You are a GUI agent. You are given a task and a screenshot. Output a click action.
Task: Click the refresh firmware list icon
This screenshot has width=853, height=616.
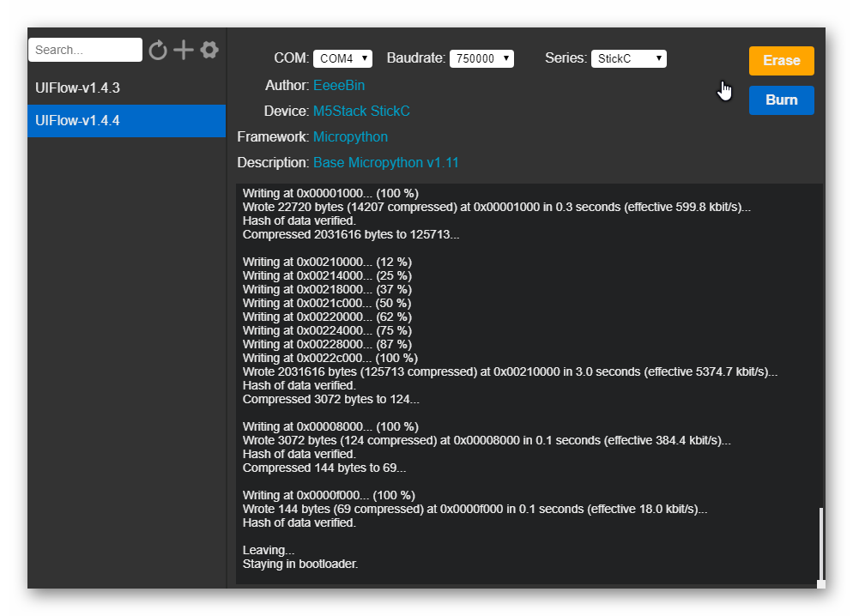(158, 50)
